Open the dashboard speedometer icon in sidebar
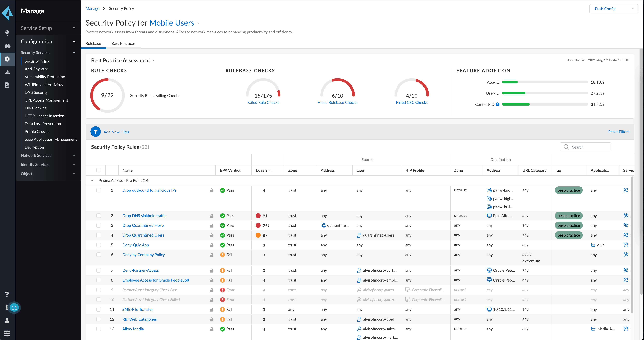Viewport: 644px width, 340px height. (x=7, y=46)
